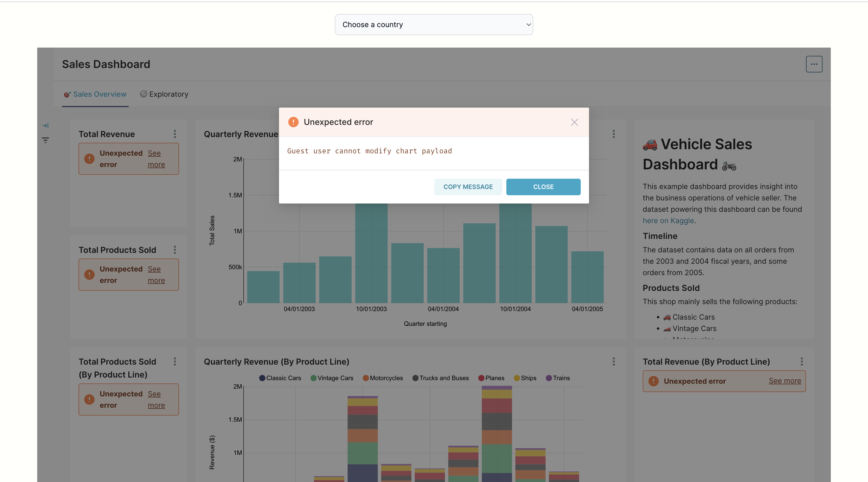Viewport: 868px width, 482px height.
Task: Open Total Revenue (By Product Line) kebab menu
Action: (802, 361)
